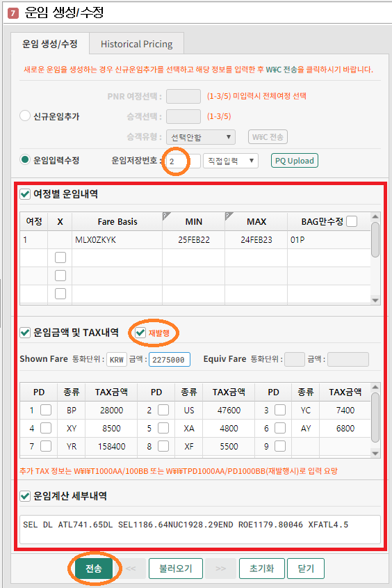Check the PD box for BP tax
The image size is (392, 588).
46,410
